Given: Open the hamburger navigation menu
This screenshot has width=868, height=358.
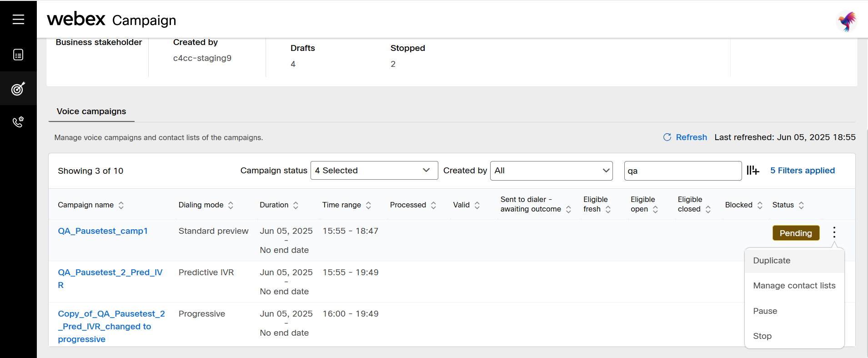Looking at the screenshot, I should point(18,19).
